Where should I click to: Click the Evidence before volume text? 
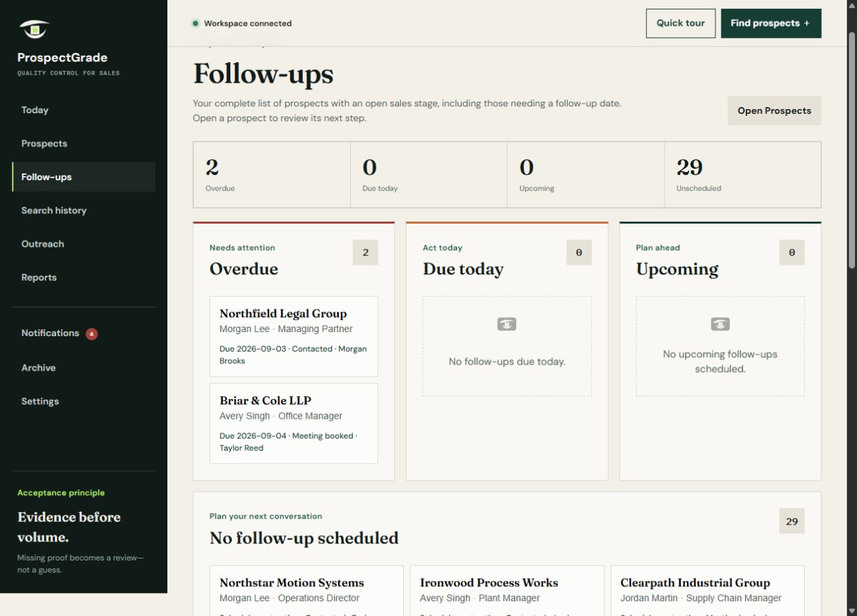[x=69, y=527]
